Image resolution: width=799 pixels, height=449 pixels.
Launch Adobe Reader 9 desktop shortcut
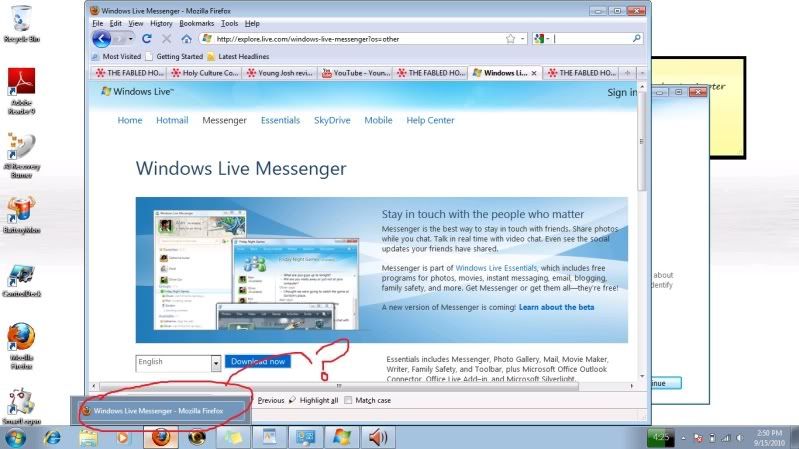pyautogui.click(x=21, y=91)
